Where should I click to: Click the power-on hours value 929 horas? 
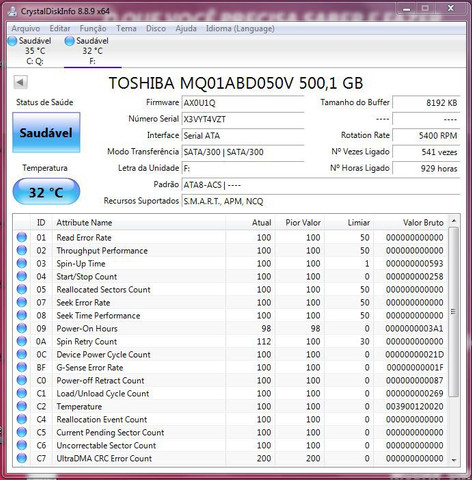click(x=426, y=168)
